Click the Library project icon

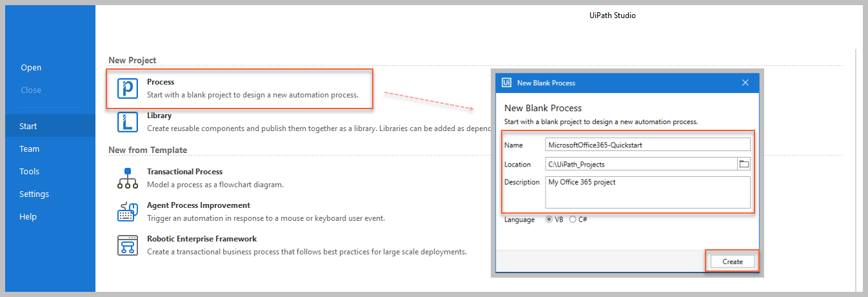click(x=128, y=121)
